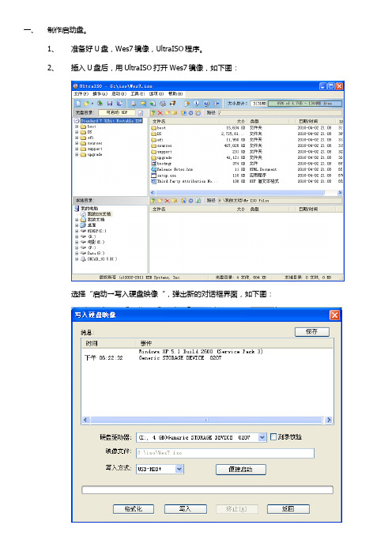Open the 操作(A) menu
392x555 pixels.
100,94
